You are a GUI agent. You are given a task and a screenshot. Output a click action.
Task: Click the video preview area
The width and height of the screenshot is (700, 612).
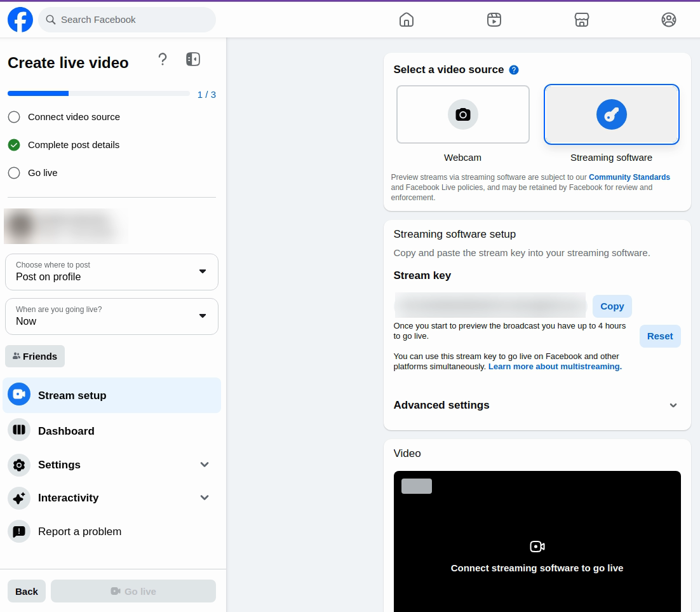(x=537, y=541)
